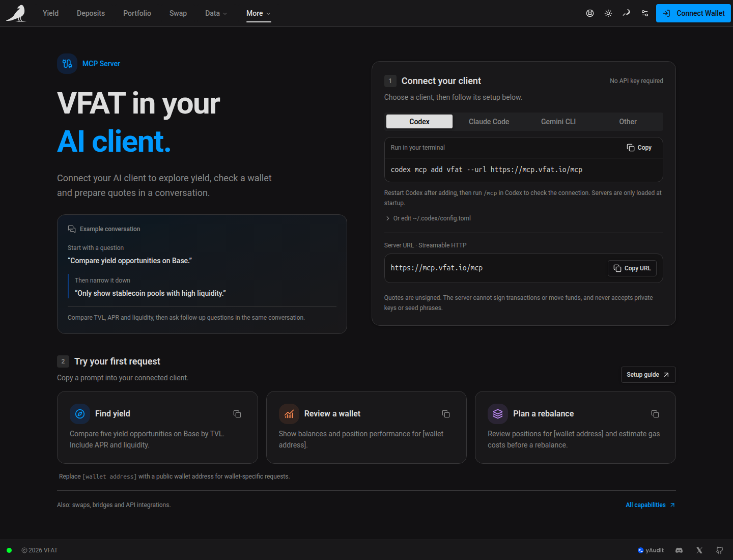Go to the Swap page
Screen dimensions: 733x560
(x=178, y=13)
